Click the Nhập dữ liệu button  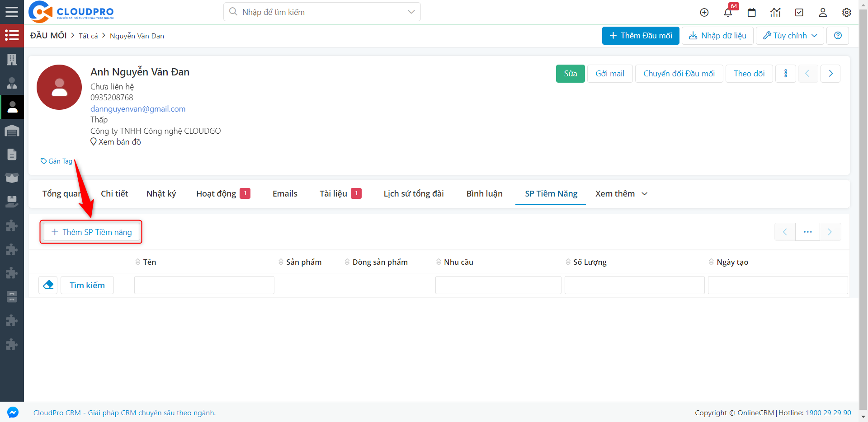[717, 36]
